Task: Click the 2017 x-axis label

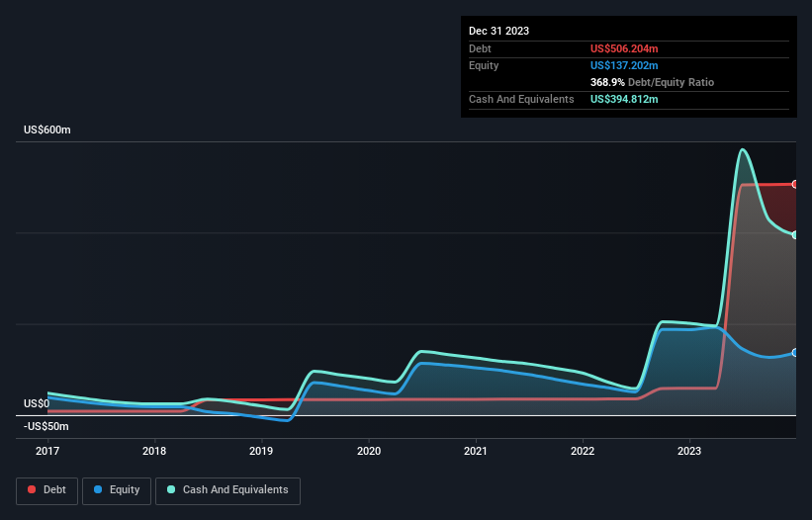Action: [47, 451]
